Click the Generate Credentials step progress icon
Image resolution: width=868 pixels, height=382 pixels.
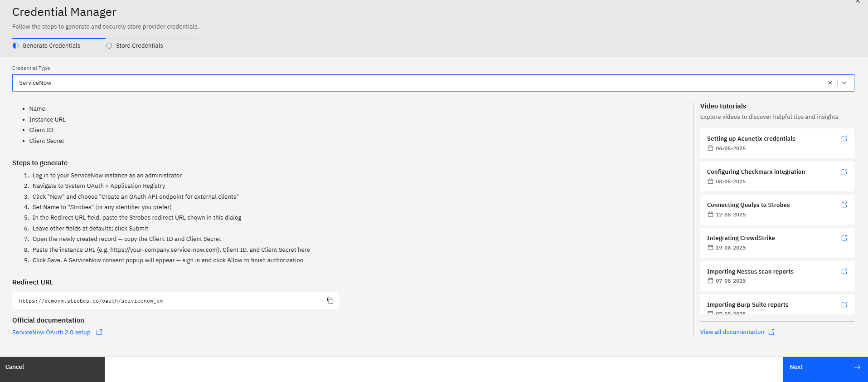click(16, 45)
